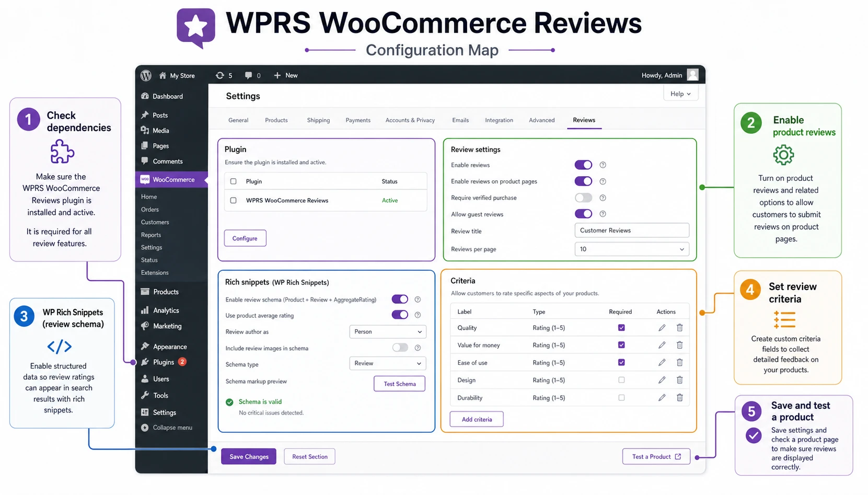The image size is (868, 495).
Task: Select the WPRS WooCommerce Reviews plugin checkbox
Action: tap(234, 200)
